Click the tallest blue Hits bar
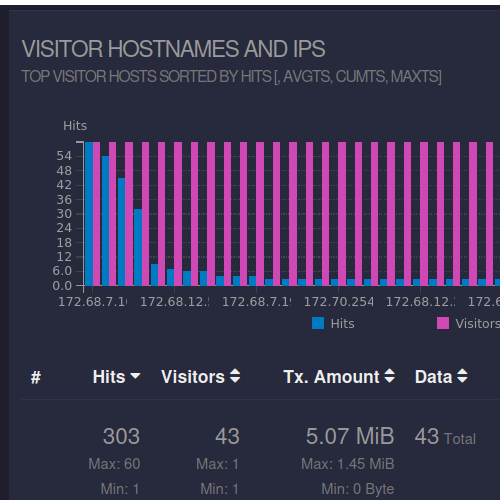This screenshot has width=500, height=500. (89, 214)
